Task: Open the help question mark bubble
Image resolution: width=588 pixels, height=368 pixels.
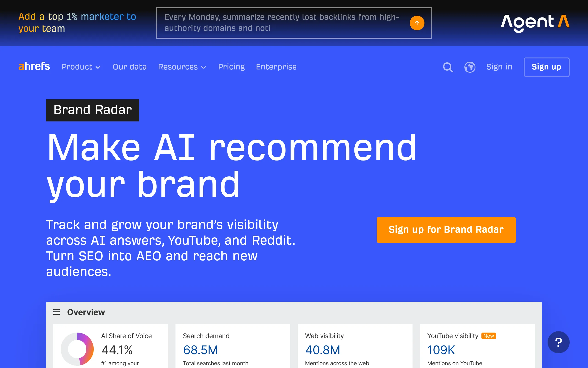Action: coord(558,342)
